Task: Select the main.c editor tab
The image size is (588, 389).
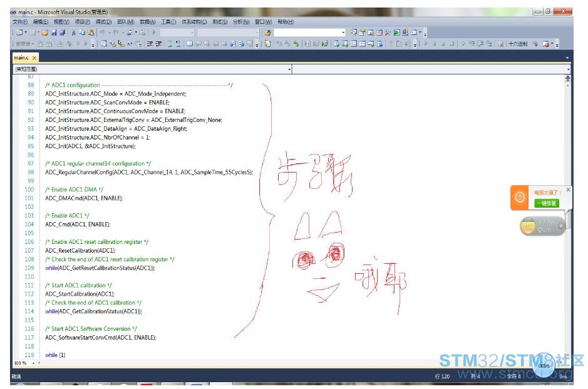Action: click(x=21, y=58)
